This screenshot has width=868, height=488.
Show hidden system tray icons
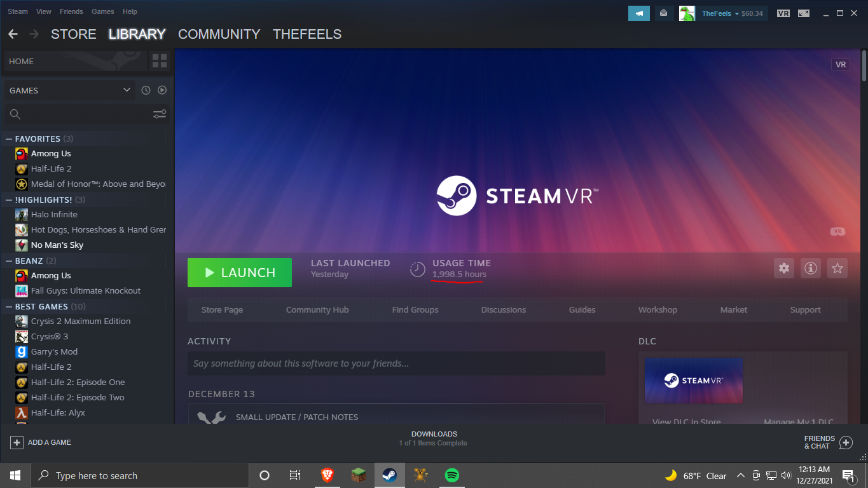tap(741, 475)
